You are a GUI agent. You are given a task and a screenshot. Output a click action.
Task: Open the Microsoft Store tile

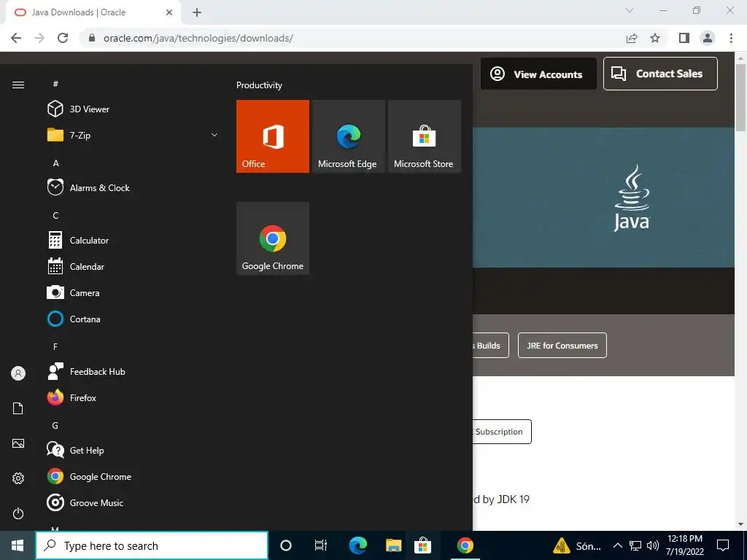click(425, 136)
